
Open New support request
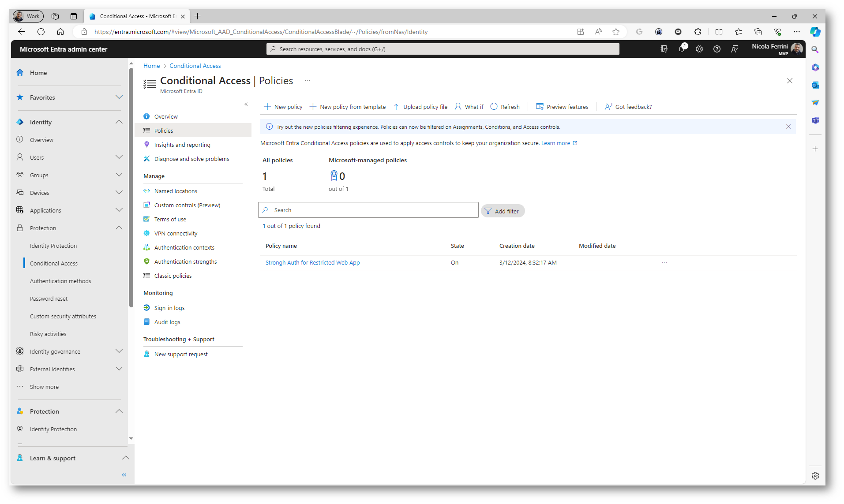[181, 355]
